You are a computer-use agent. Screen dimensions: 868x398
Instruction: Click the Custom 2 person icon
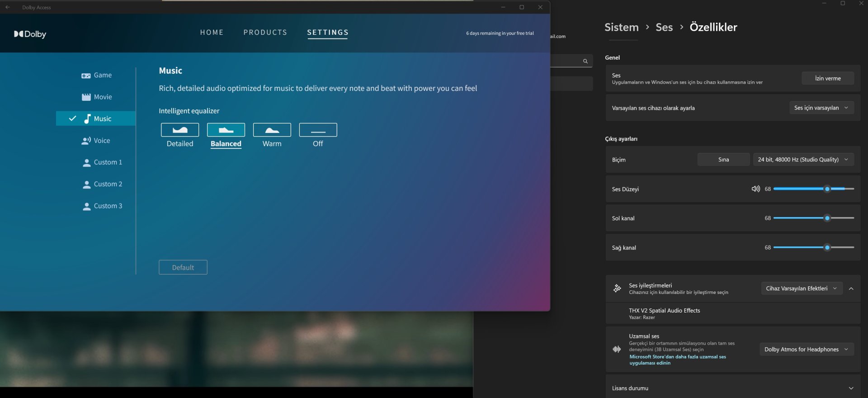pyautogui.click(x=87, y=185)
